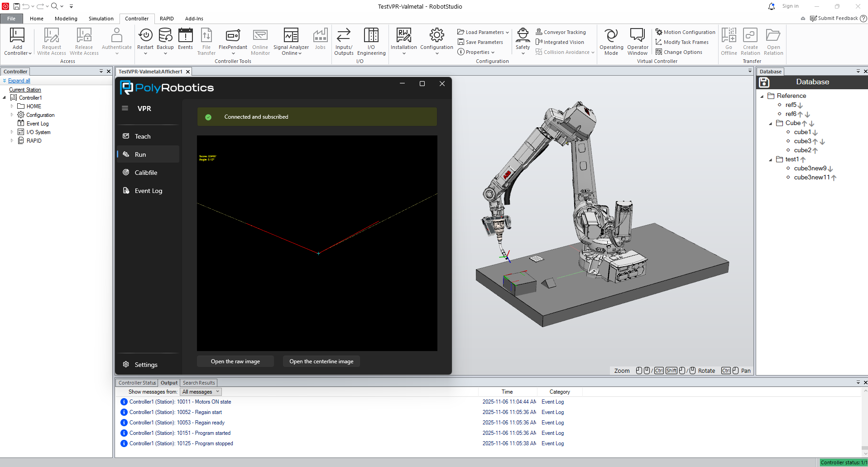This screenshot has height=467, width=868.
Task: Open the Operator Window
Action: (x=638, y=41)
